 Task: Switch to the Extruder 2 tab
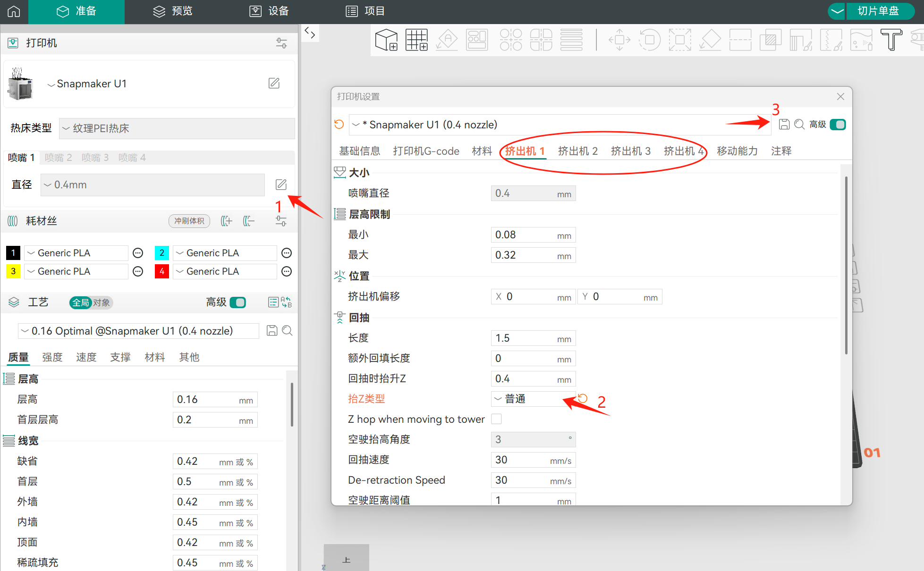[x=577, y=151]
